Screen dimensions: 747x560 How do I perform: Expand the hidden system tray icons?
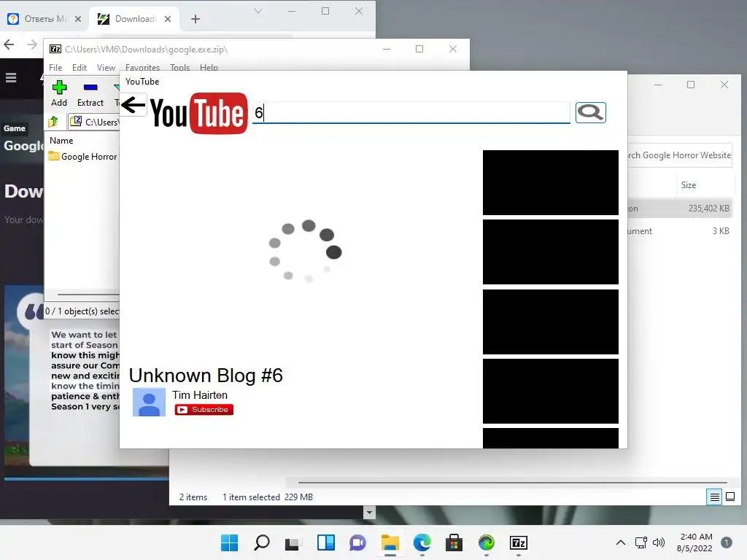point(621,542)
